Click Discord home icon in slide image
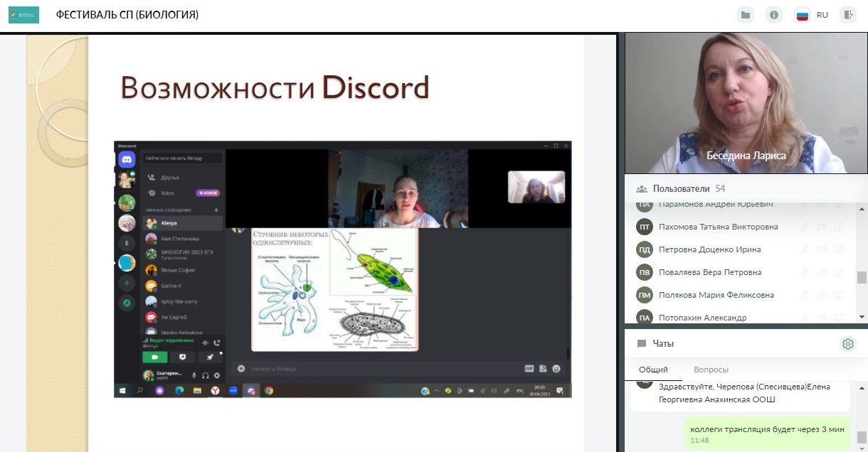Image resolution: width=868 pixels, height=452 pixels. 127,160
